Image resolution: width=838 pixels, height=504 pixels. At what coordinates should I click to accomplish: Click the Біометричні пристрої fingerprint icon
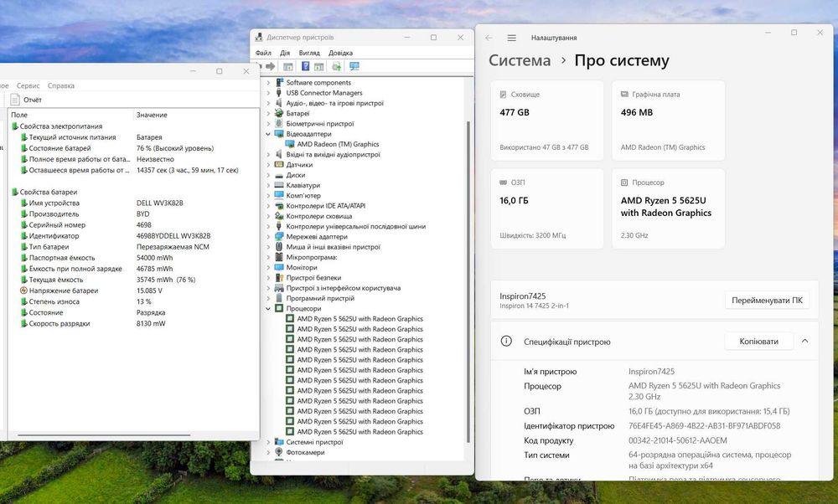(278, 123)
